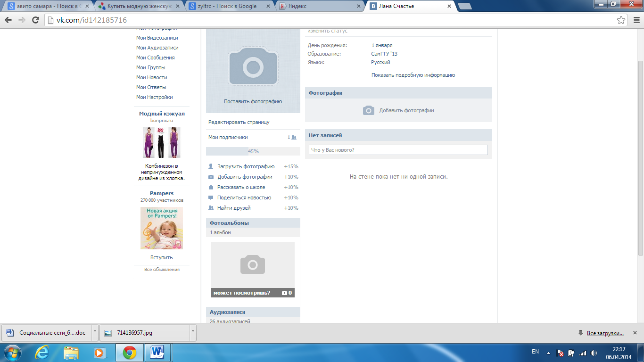644x362 pixels.
Task: Open Windows Explorer from the taskbar
Action: coord(71,353)
